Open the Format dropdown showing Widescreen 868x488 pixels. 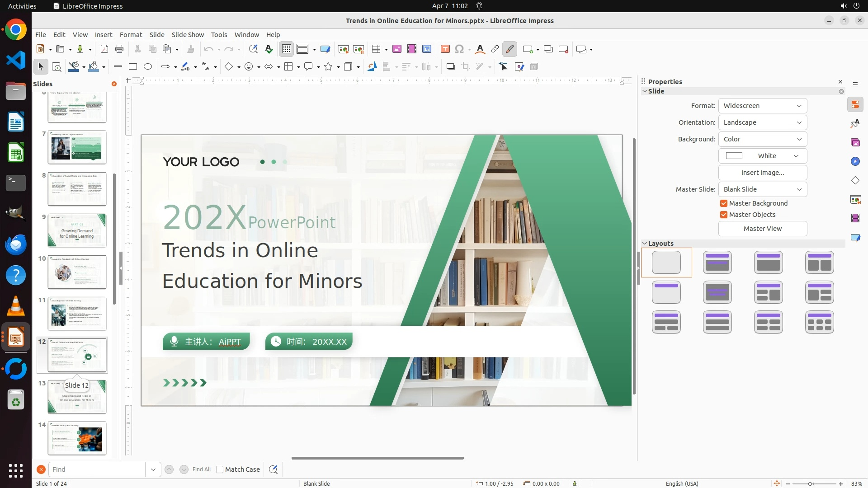[762, 106]
